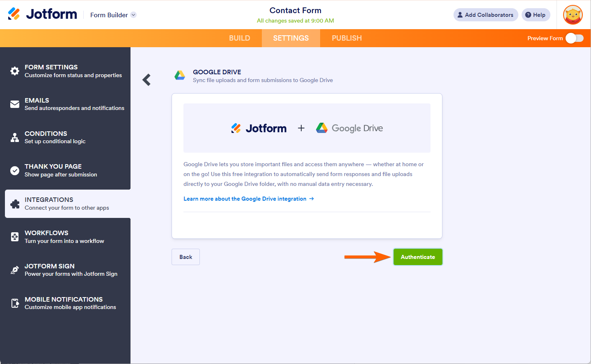Switch to the SETTINGS tab
591x364 pixels.
coord(291,38)
